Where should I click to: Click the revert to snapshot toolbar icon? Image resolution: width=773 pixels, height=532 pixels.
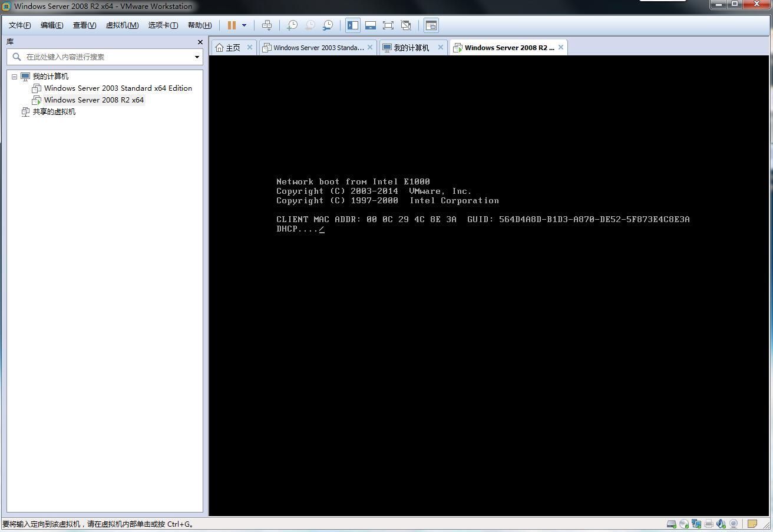coord(310,25)
